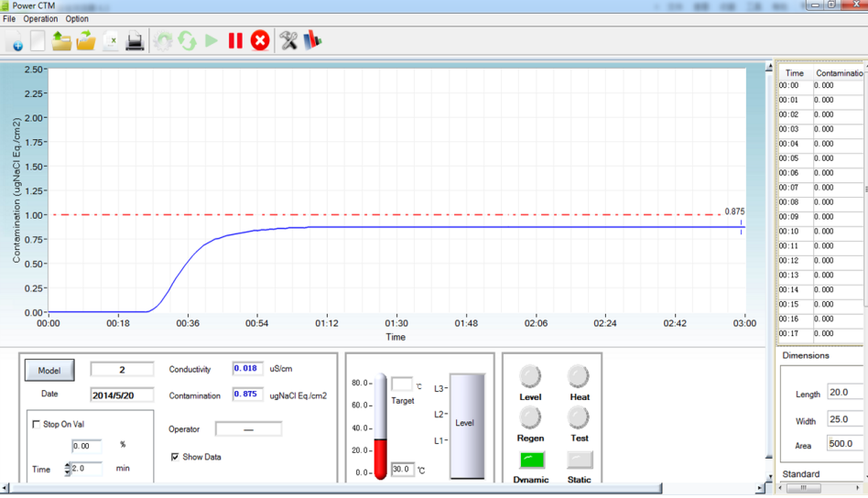Image resolution: width=868 pixels, height=498 pixels.
Task: Uncheck the Show Data checkbox
Action: (175, 457)
